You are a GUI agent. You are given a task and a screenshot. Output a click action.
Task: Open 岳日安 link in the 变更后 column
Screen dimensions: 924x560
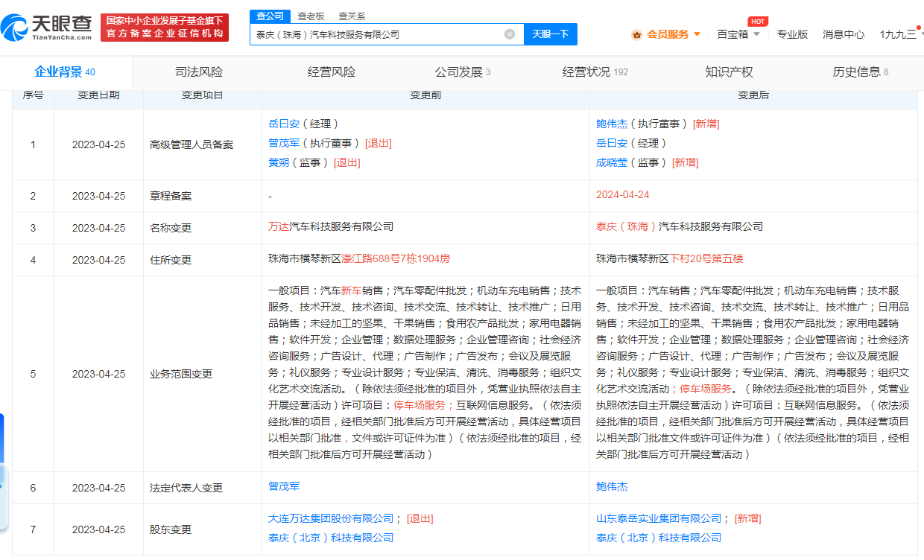[611, 143]
